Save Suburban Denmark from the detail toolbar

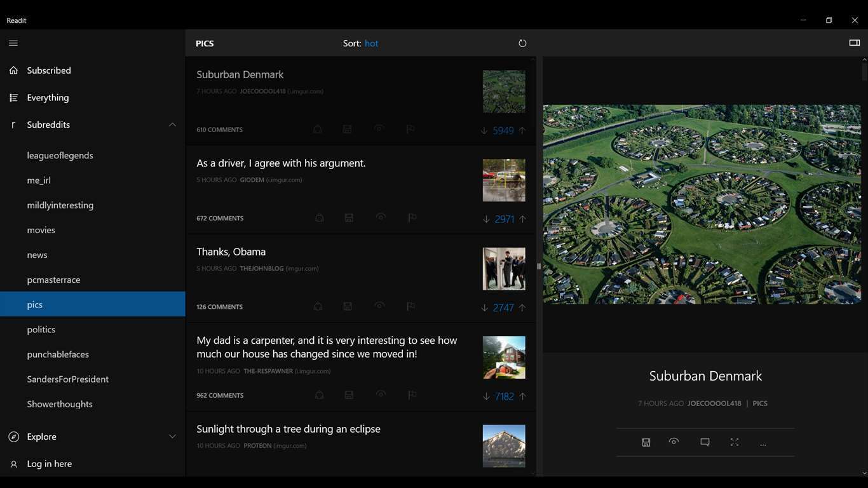click(646, 442)
